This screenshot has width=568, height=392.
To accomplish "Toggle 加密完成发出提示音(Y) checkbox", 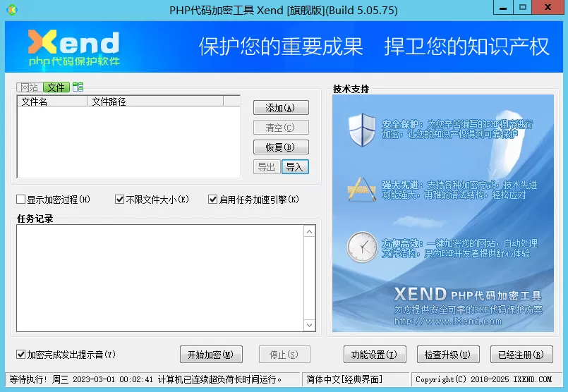I will (x=66, y=355).
